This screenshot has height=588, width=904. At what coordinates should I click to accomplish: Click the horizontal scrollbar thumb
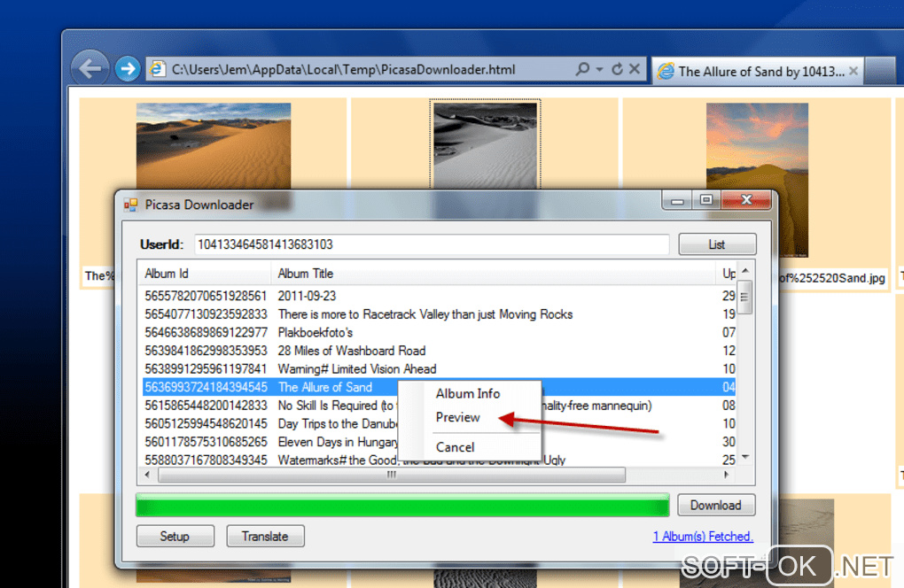coord(392,476)
